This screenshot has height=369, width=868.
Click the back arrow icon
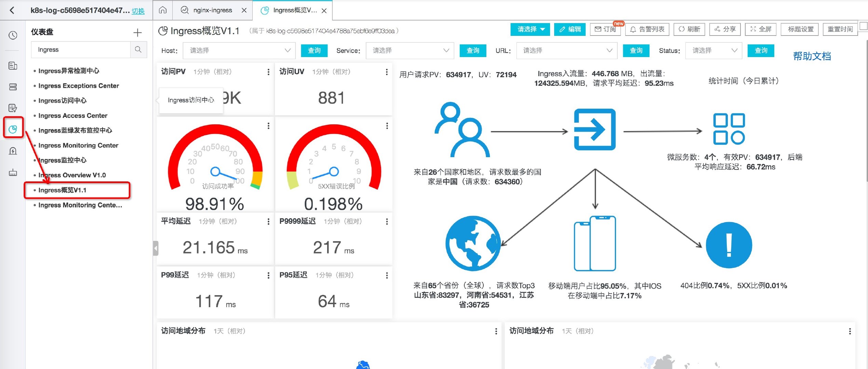(12, 10)
